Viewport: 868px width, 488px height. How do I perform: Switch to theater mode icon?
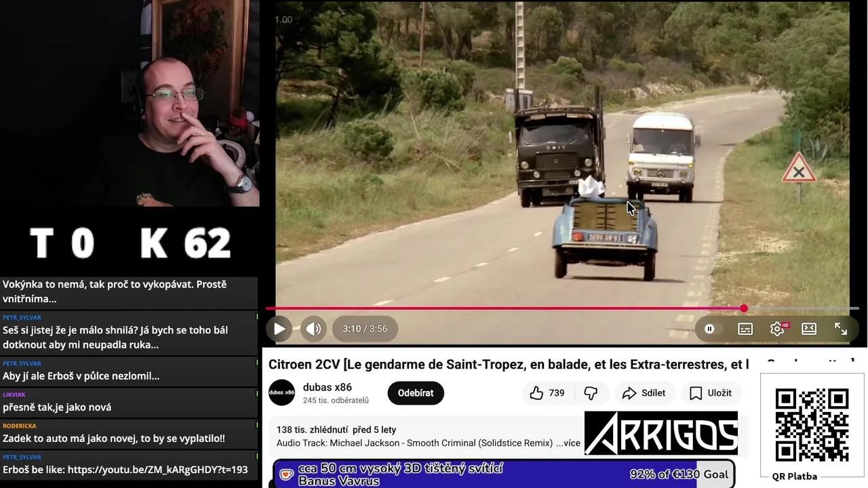pos(809,329)
